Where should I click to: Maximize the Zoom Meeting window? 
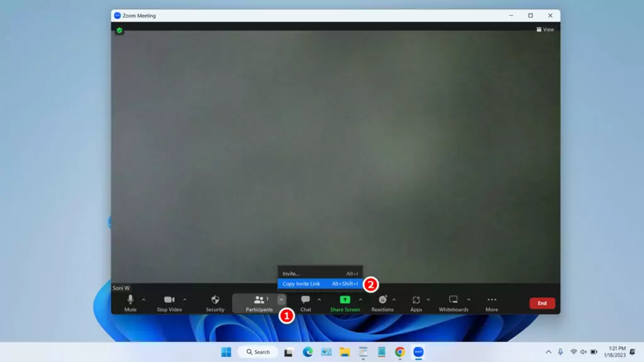[x=531, y=16]
